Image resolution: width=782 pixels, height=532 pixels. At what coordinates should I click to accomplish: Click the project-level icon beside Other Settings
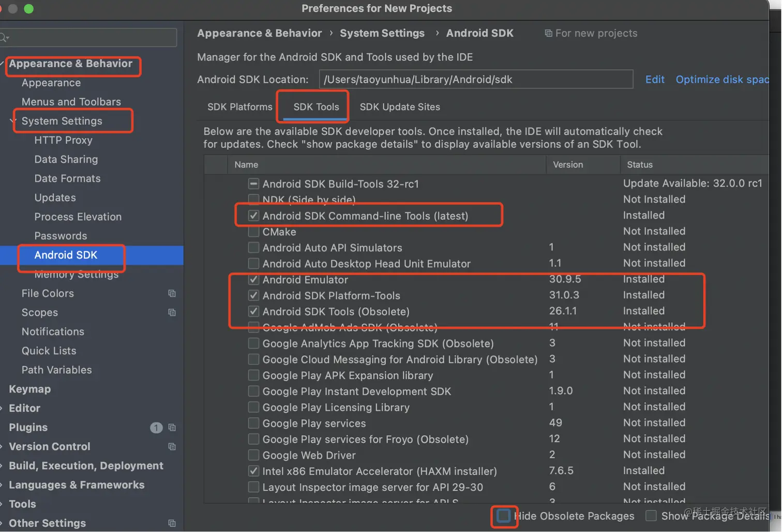(172, 523)
